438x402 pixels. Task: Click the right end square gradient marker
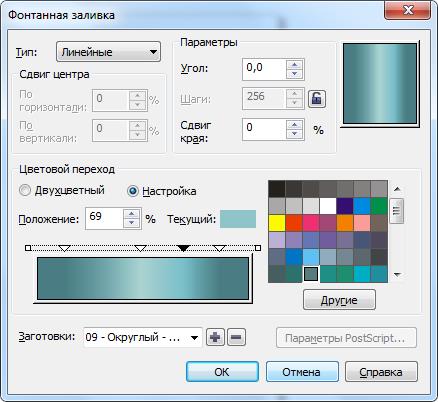pyautogui.click(x=257, y=248)
